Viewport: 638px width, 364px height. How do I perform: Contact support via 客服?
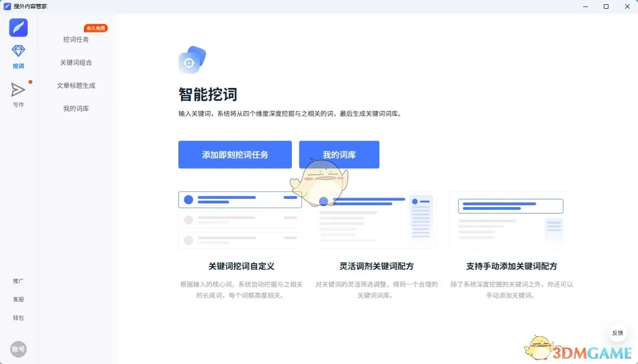pyautogui.click(x=18, y=299)
